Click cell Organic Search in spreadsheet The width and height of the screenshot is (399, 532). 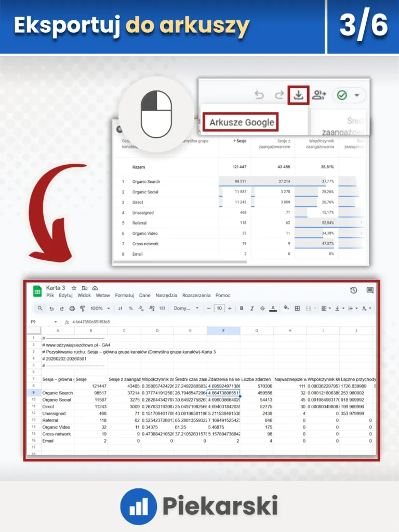point(58,393)
